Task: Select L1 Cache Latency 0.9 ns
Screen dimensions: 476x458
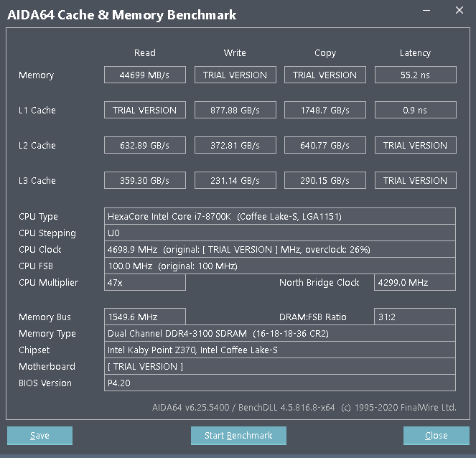Action: click(415, 110)
